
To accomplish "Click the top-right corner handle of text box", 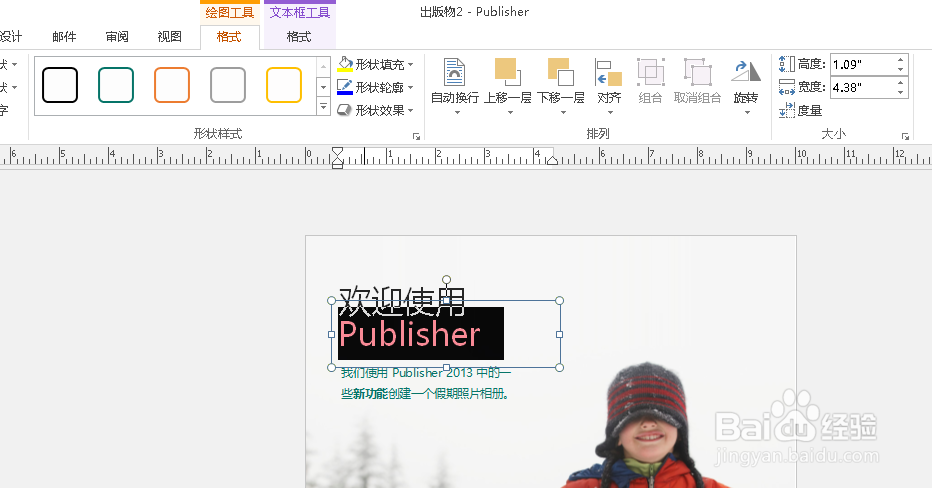I will tap(559, 301).
